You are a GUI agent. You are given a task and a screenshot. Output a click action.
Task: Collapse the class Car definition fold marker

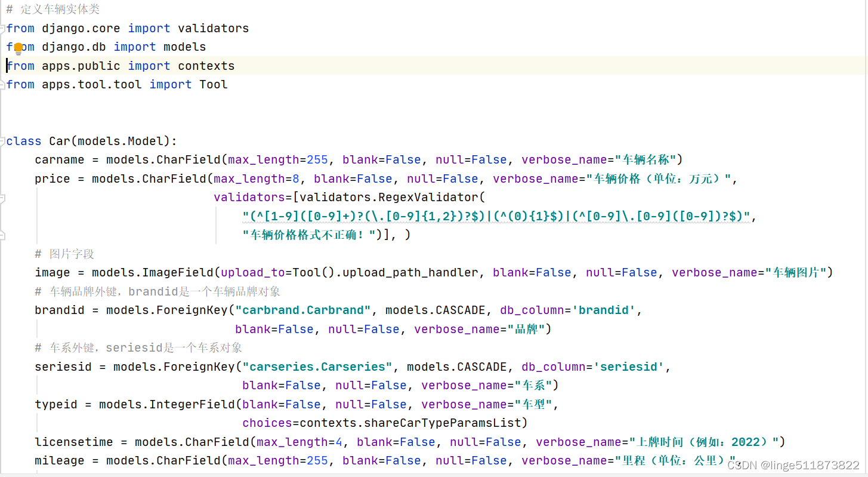tap(2, 141)
